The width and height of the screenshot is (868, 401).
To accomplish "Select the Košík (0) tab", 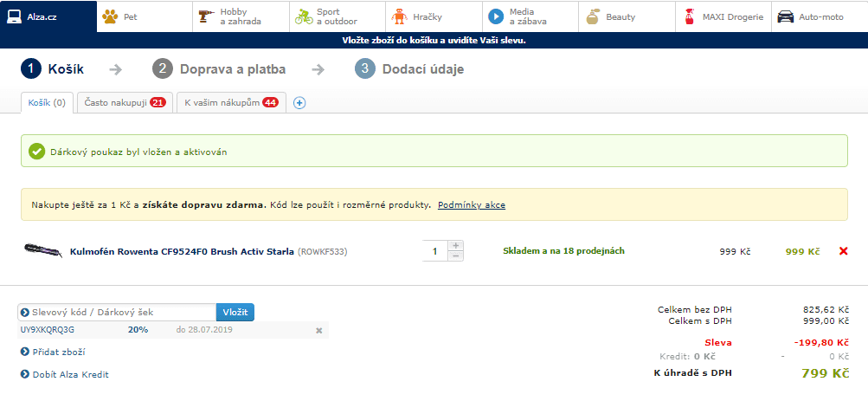I will point(47,102).
